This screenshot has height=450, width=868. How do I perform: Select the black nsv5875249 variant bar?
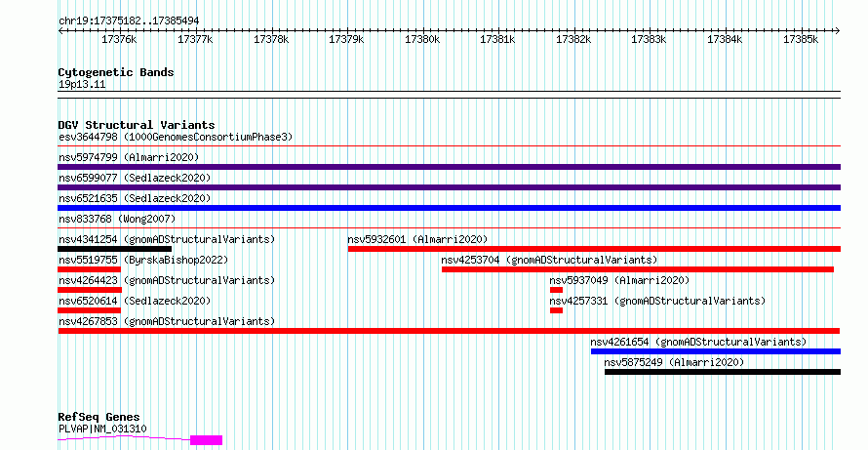click(723, 372)
